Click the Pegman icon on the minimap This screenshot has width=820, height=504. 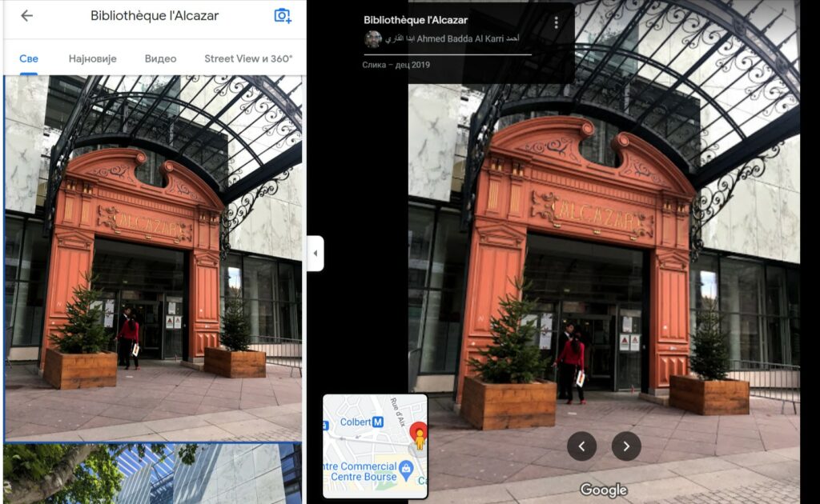tap(420, 440)
